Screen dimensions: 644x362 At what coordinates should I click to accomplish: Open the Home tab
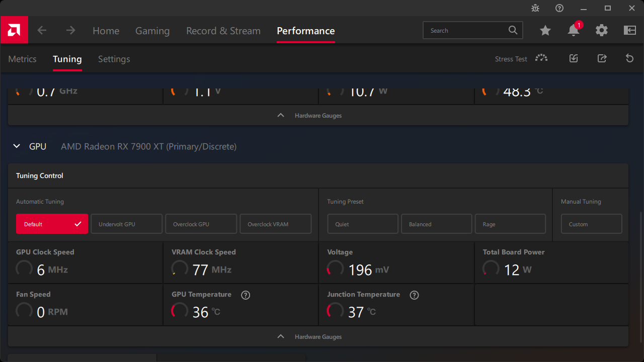[106, 31]
